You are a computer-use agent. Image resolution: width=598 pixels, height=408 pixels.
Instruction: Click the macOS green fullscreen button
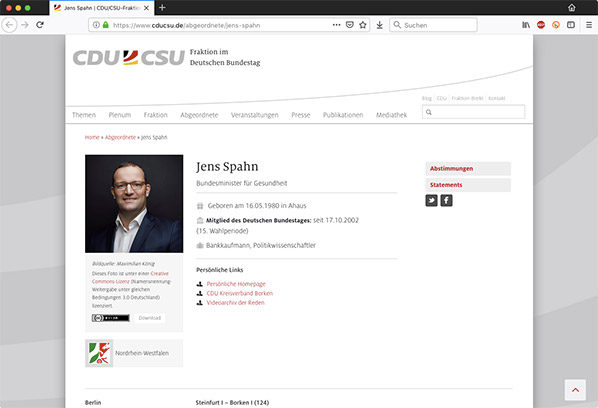click(27, 8)
